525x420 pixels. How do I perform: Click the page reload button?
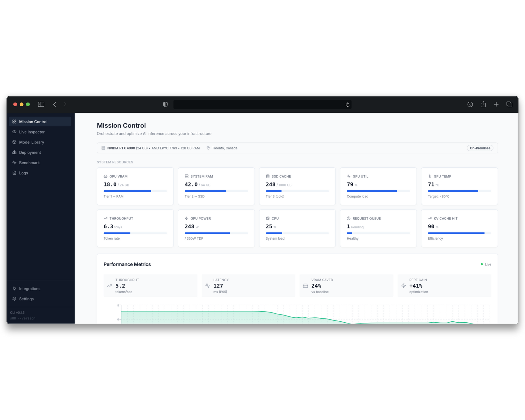pyautogui.click(x=347, y=104)
